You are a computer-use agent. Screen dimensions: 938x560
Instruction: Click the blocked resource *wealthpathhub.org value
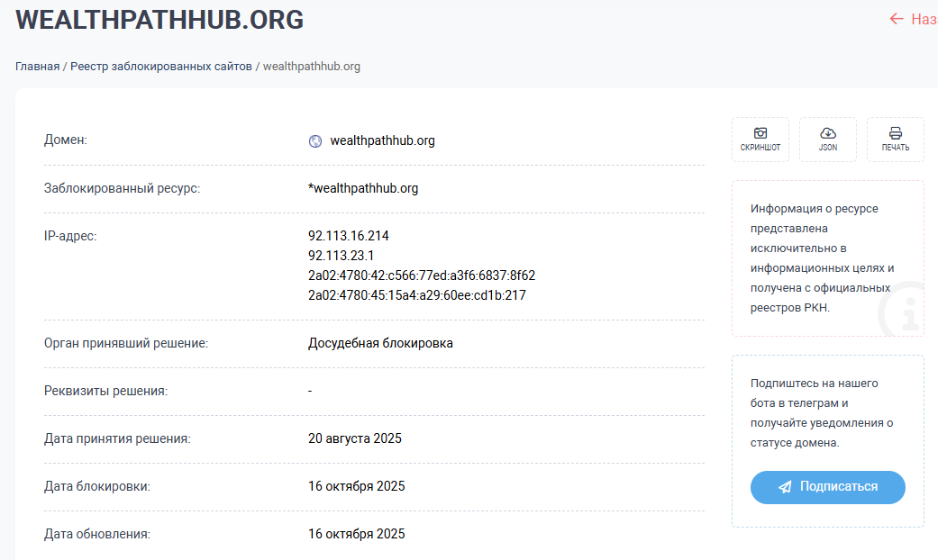point(363,188)
